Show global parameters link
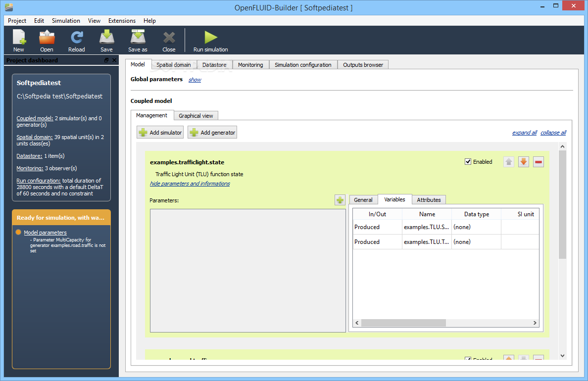Viewport: 588px width, 381px height. (x=195, y=80)
